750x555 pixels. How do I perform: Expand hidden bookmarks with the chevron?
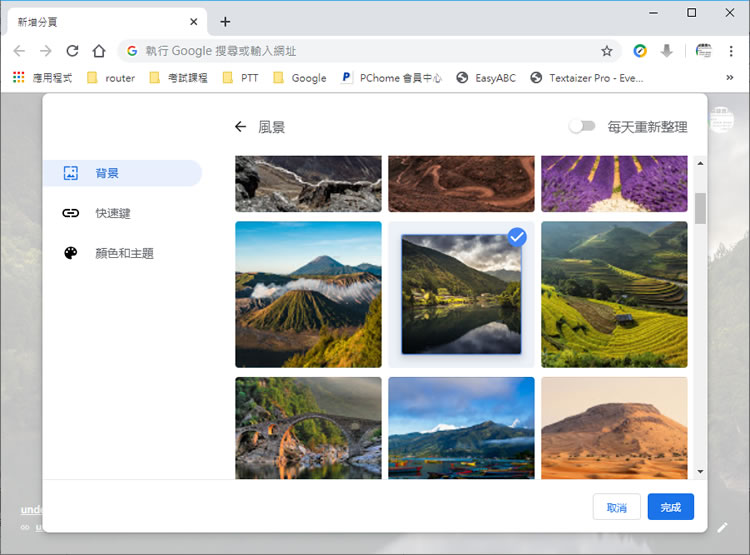tap(729, 78)
